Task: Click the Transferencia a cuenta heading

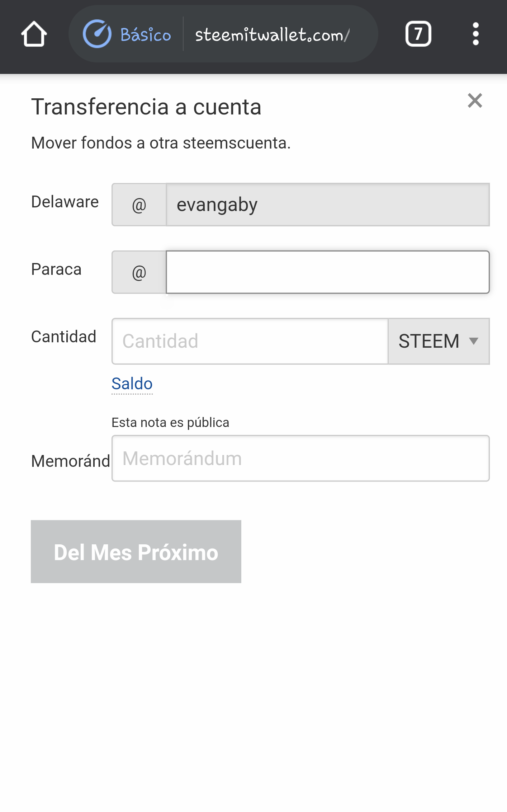Action: [146, 107]
